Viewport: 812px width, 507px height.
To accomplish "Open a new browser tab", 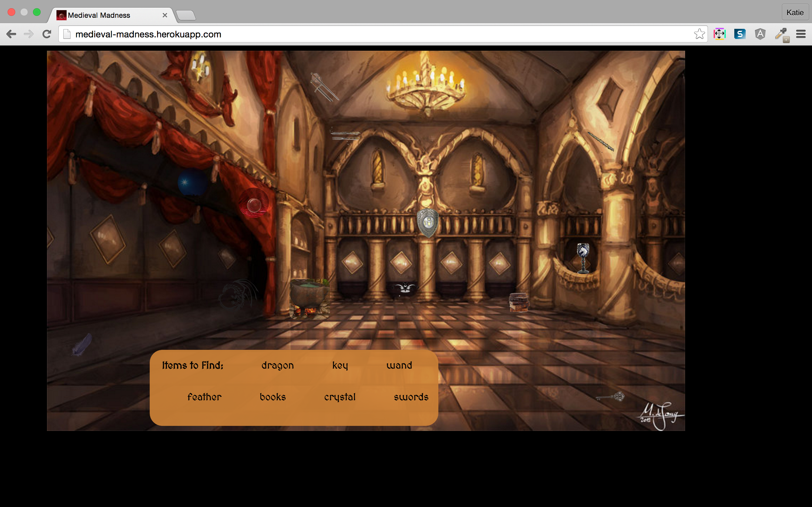I will (186, 15).
